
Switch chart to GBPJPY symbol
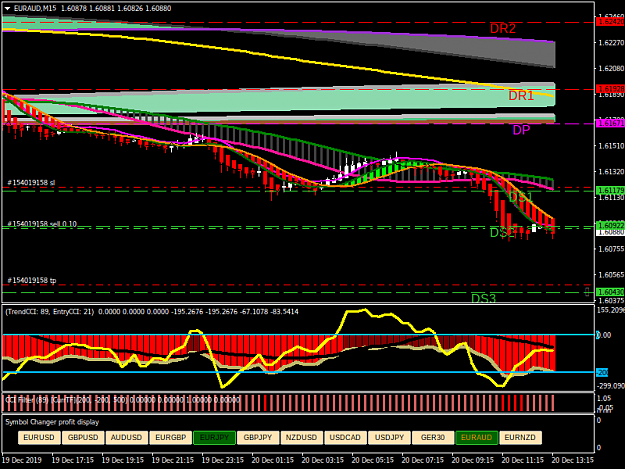258,437
